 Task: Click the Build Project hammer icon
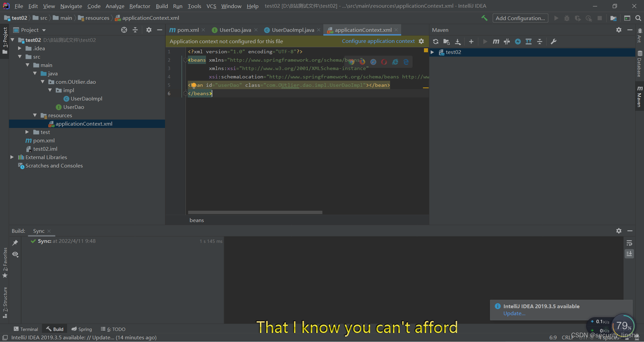[x=484, y=18]
